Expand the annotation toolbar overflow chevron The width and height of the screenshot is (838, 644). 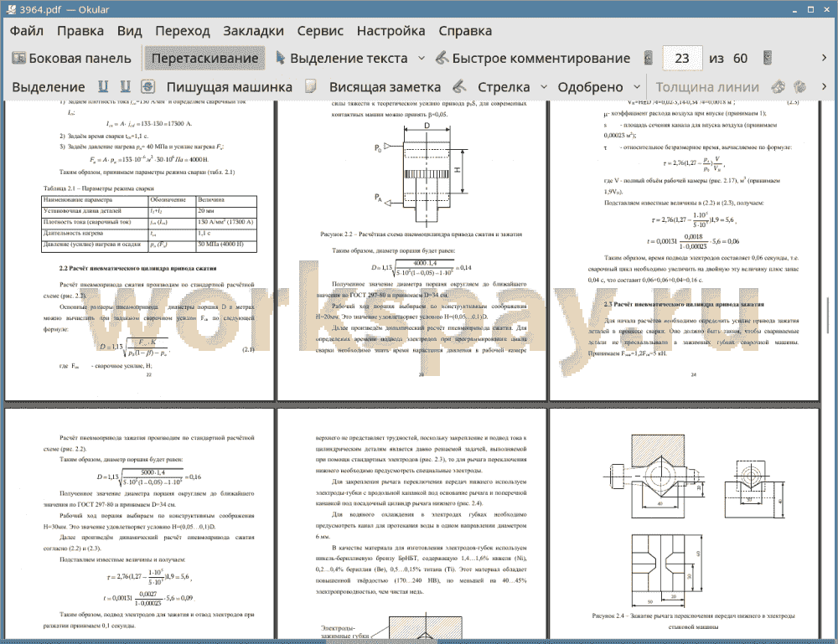[824, 86]
